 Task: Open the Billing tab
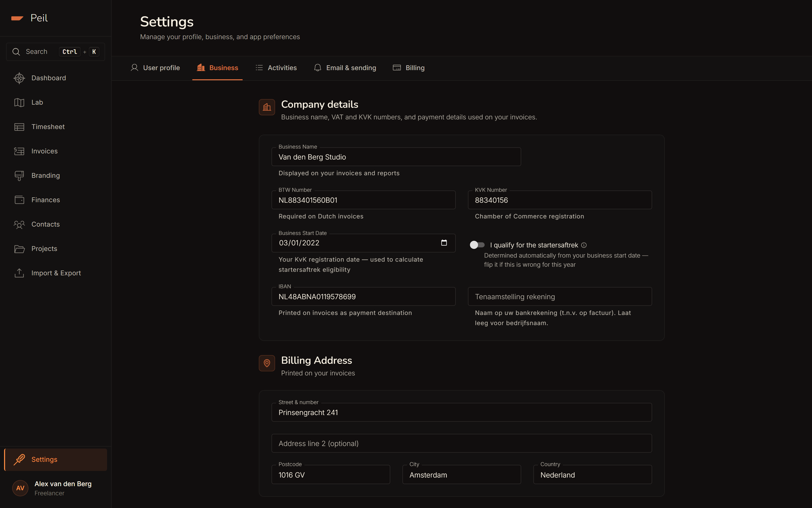(409, 68)
